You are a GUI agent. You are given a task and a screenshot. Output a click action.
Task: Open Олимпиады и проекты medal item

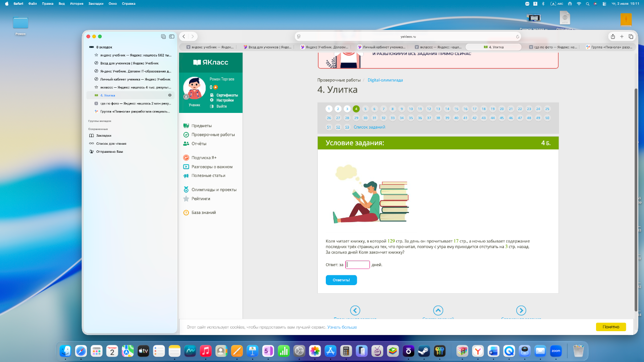coord(186,190)
